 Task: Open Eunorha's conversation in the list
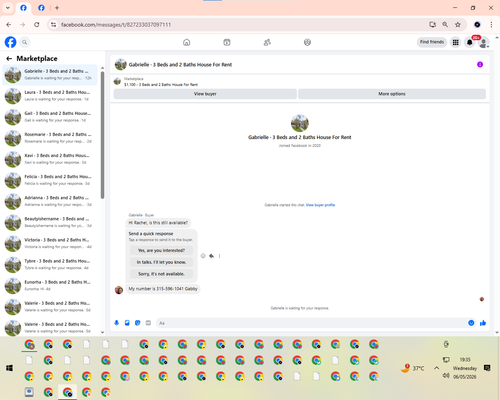[x=50, y=286]
